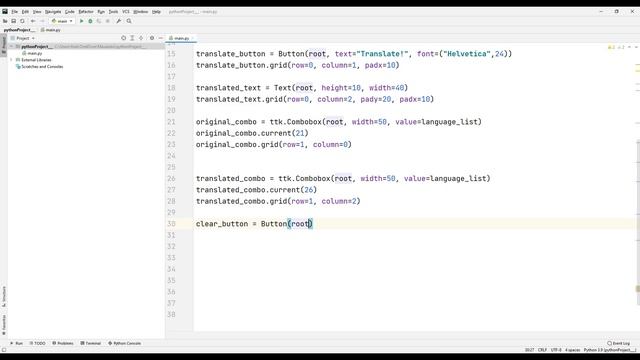Click the editor vertical scrollbar

point(638,222)
